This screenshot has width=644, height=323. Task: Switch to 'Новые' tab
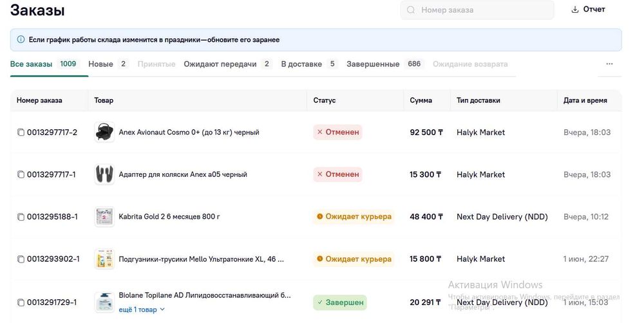tap(108, 64)
